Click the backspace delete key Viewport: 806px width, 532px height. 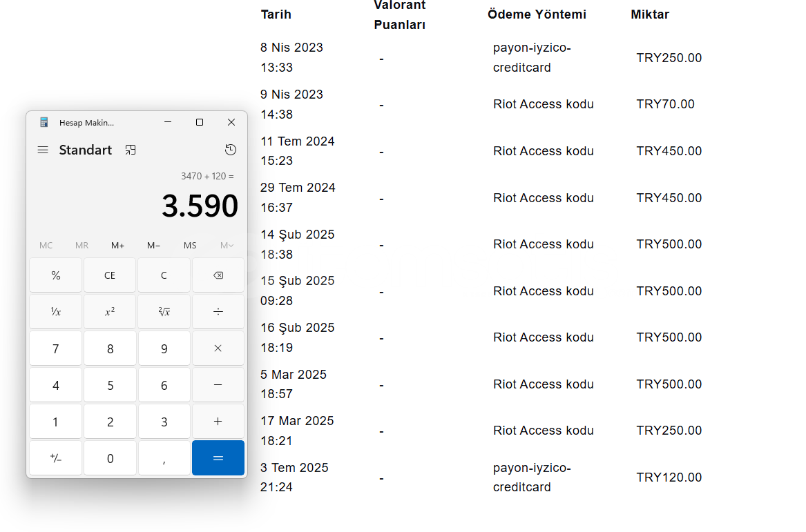click(x=218, y=275)
